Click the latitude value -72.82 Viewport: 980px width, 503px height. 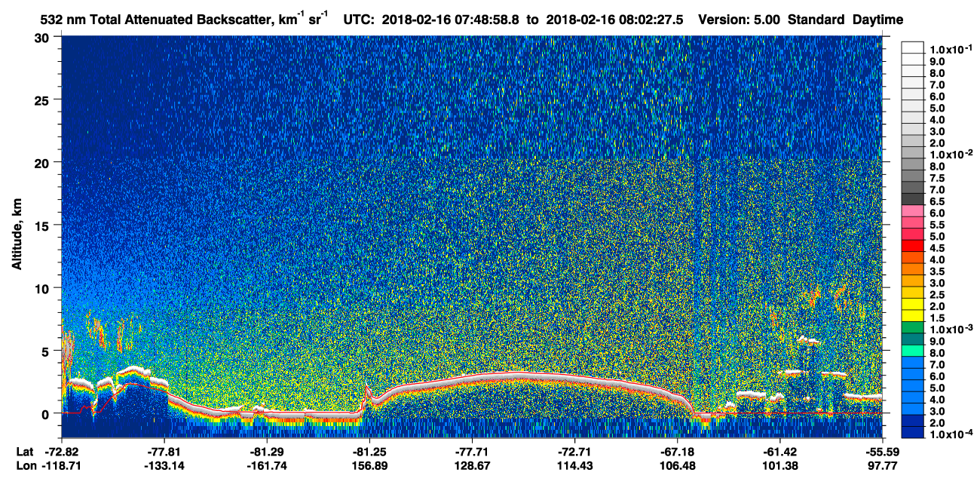(62, 452)
